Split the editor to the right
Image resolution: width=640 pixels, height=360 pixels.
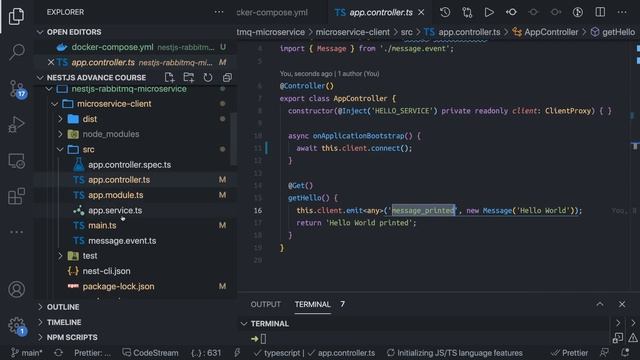[x=600, y=12]
